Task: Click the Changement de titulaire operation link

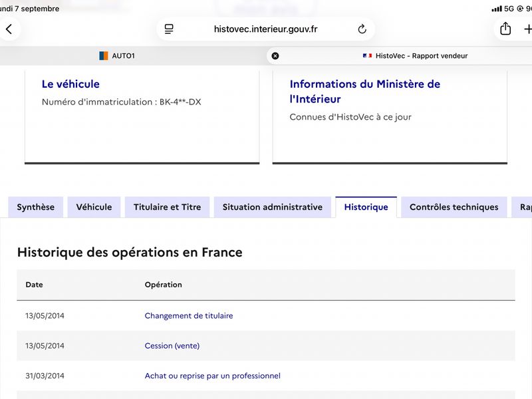Action: tap(189, 316)
